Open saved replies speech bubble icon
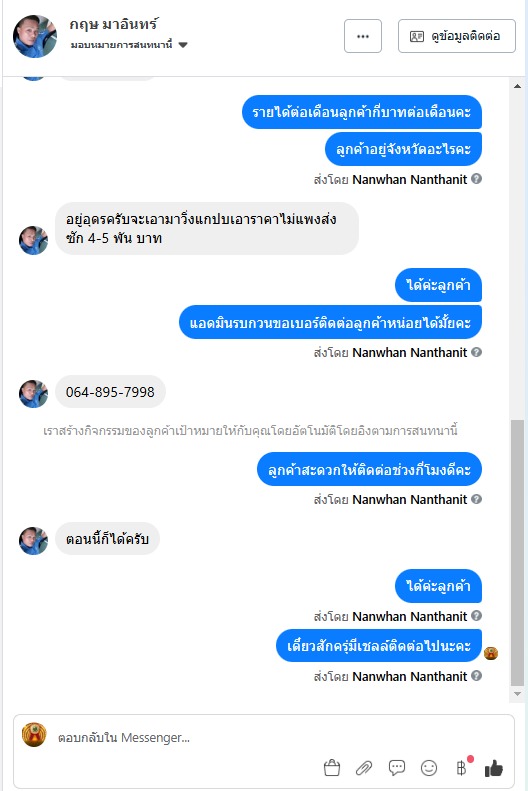This screenshot has width=528, height=791. tap(397, 768)
